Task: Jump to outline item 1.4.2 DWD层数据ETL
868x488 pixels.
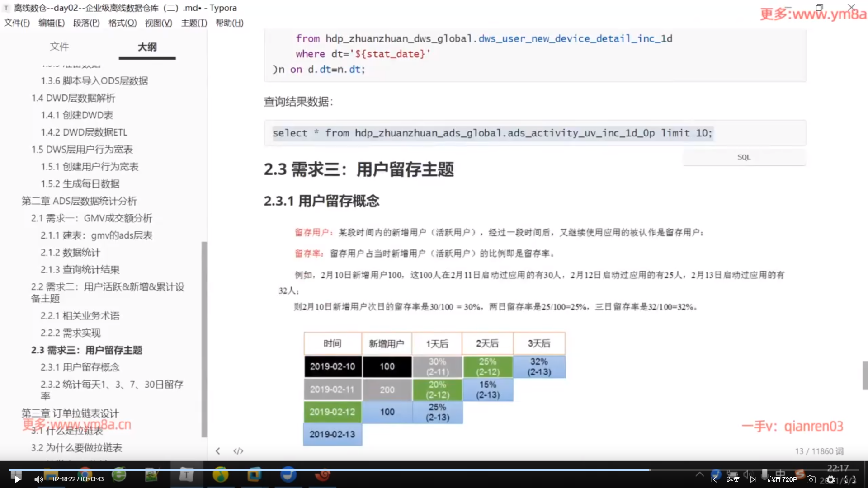Action: (x=84, y=132)
